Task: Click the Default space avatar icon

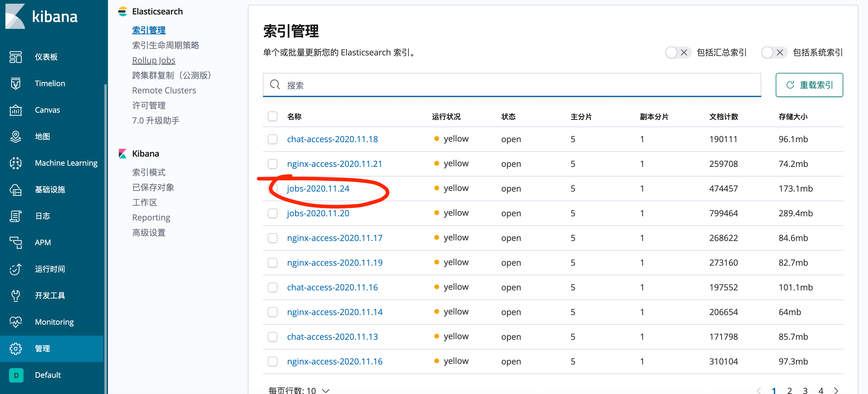Action: point(16,375)
